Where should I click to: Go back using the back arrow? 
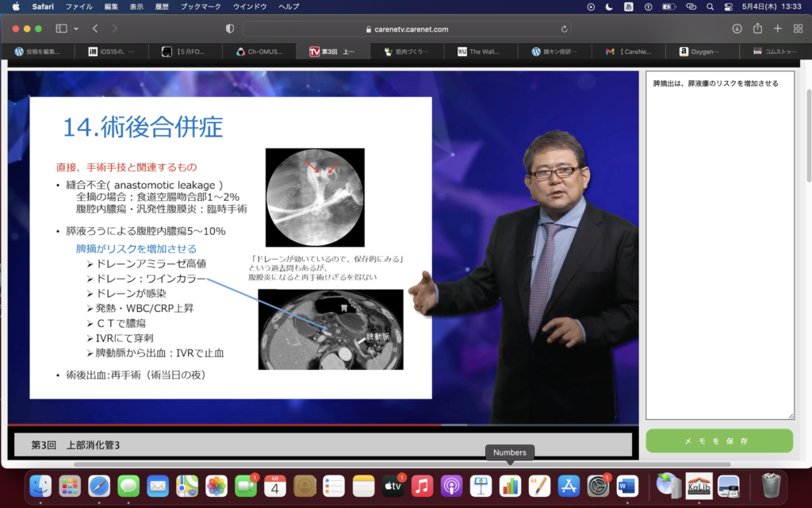(95, 29)
